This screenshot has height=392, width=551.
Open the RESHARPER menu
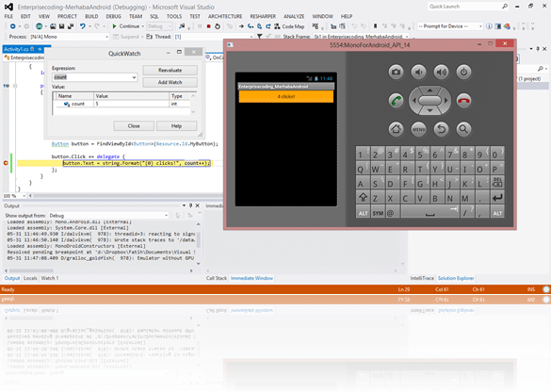(263, 16)
